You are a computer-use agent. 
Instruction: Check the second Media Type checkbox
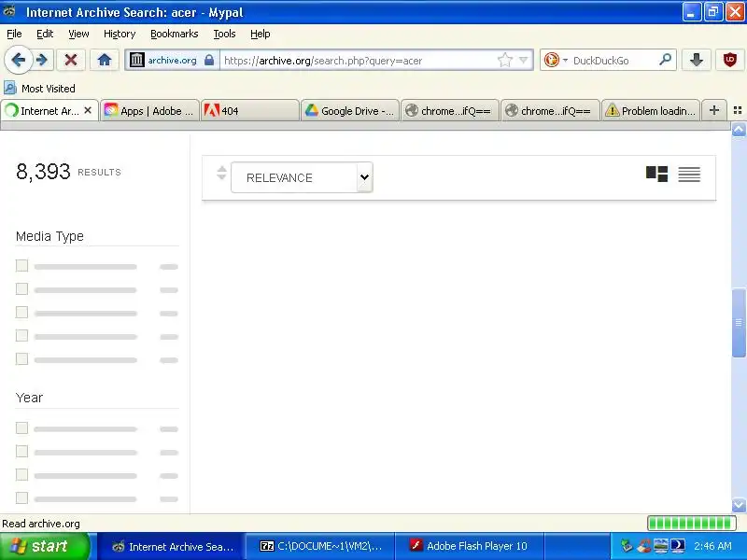tap(21, 289)
